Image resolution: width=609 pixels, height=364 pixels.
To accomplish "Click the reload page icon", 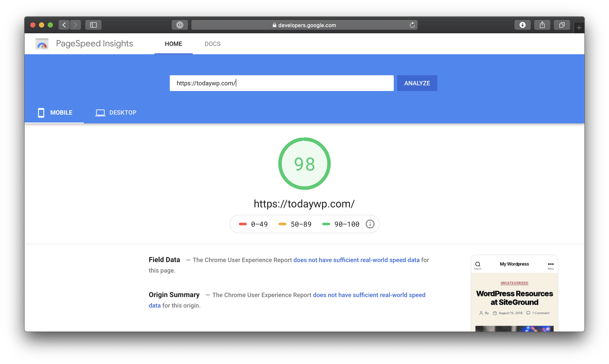I will pyautogui.click(x=412, y=25).
